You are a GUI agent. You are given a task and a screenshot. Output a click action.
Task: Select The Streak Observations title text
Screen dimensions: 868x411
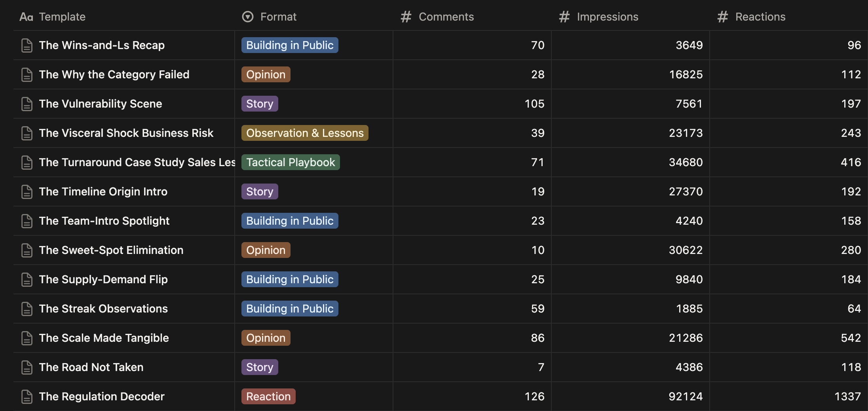point(103,309)
